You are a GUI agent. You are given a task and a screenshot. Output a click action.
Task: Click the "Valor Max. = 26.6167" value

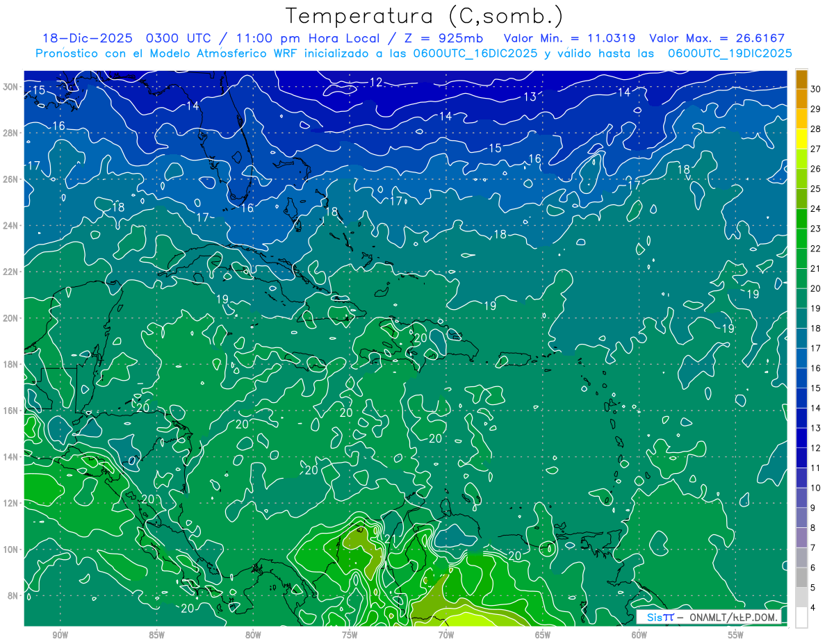tap(717, 38)
